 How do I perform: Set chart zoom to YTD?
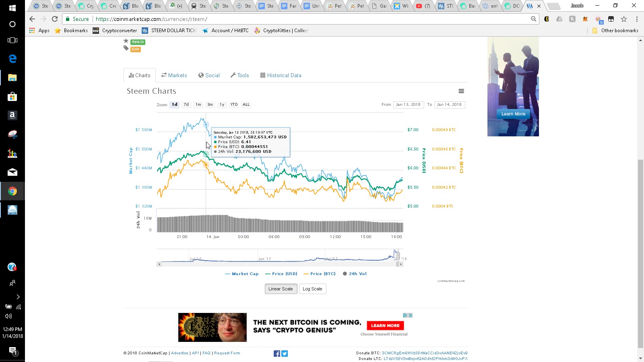234,105
